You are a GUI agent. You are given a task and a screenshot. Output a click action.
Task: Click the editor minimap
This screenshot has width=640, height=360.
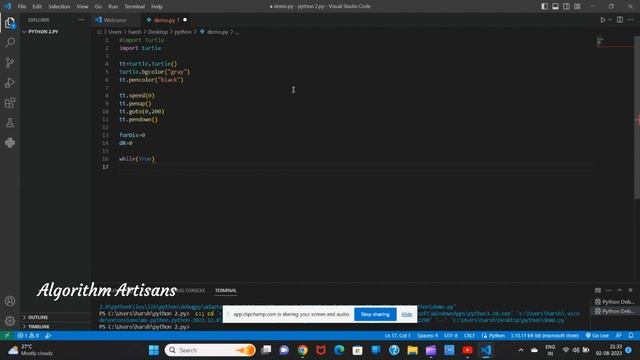click(x=614, y=42)
